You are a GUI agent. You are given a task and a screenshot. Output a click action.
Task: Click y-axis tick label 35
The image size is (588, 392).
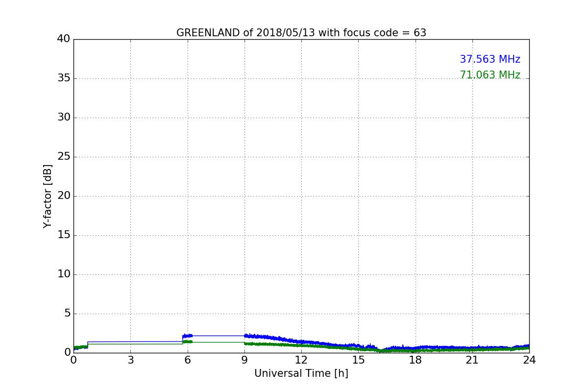click(64, 78)
